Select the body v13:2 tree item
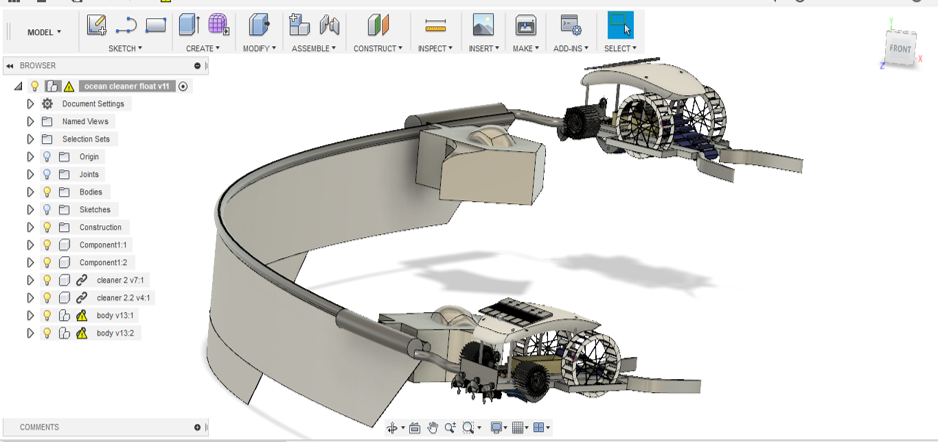This screenshot has height=442, width=938. (115, 333)
